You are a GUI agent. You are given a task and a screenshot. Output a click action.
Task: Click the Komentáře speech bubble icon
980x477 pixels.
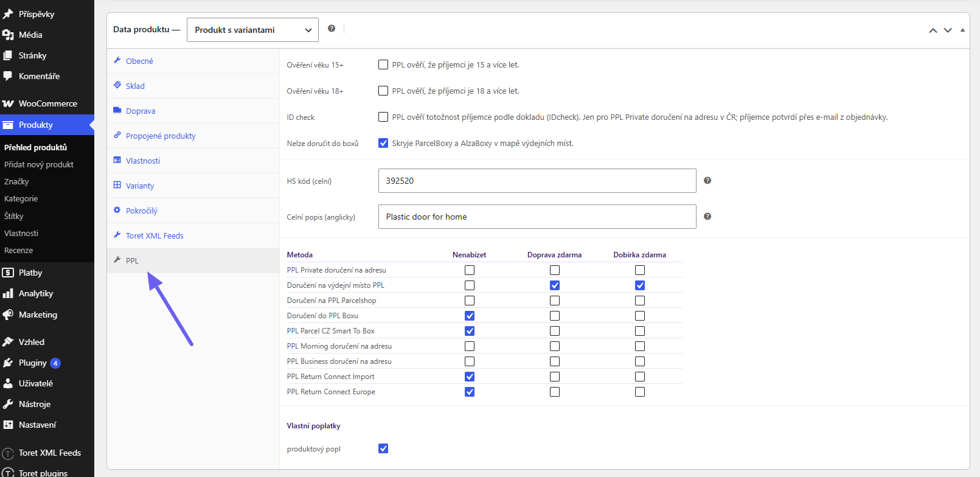pos(8,76)
